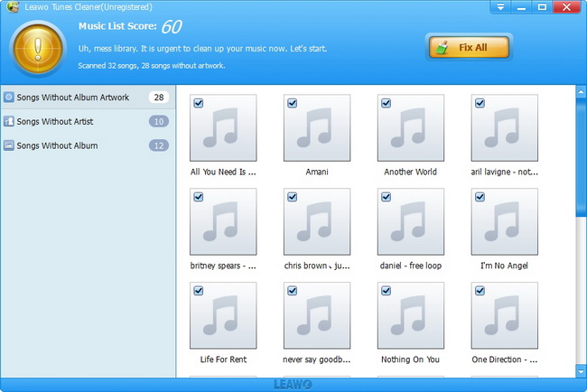Select the chris brown artwork thumbnail
Viewport: 587px width, 392px height.
(317, 221)
